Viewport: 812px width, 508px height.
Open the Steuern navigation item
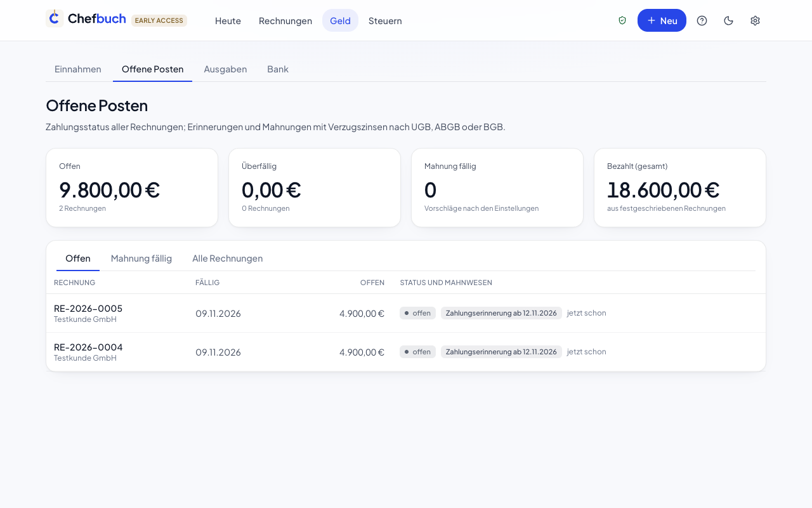[x=385, y=20]
